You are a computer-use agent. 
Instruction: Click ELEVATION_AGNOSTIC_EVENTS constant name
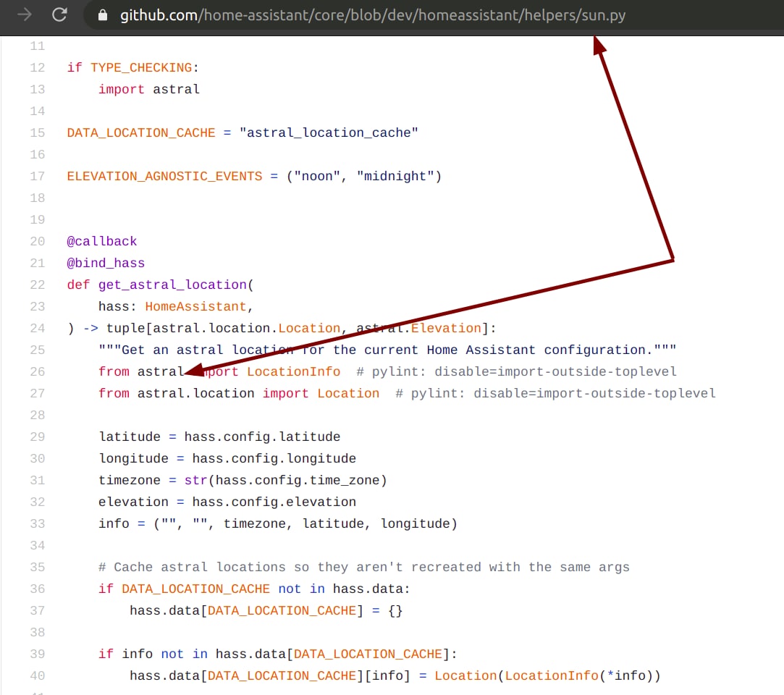[x=164, y=177]
